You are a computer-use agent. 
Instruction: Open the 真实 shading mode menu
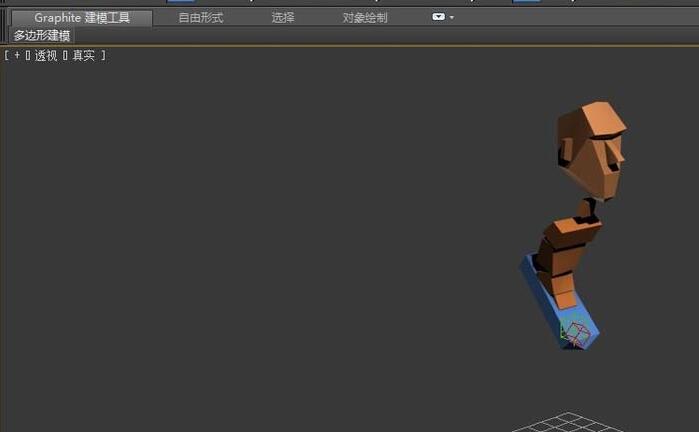pyautogui.click(x=84, y=56)
